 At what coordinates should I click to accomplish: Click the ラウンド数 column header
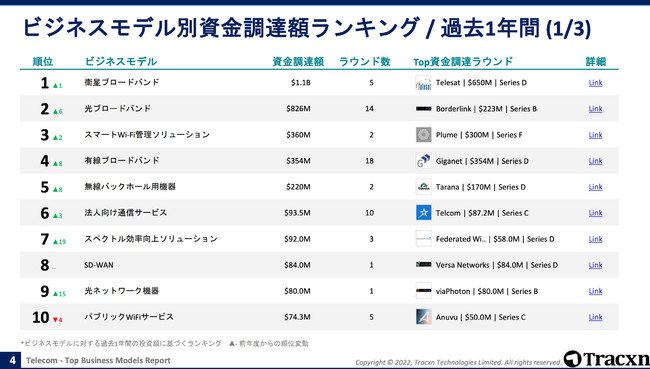[365, 62]
